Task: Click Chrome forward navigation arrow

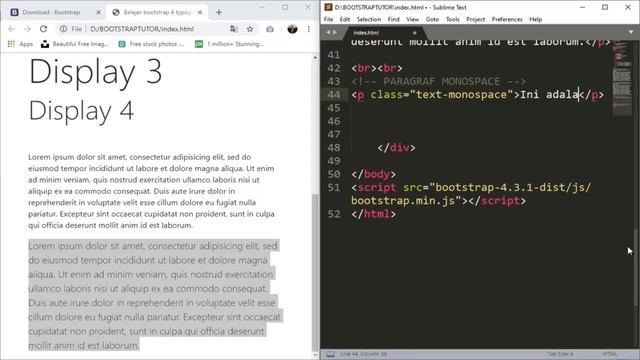Action: [x=27, y=29]
